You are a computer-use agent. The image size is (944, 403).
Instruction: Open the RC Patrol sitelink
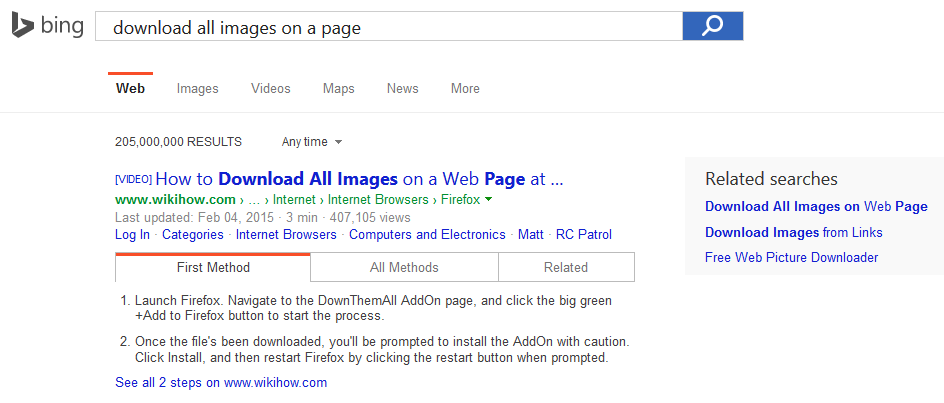pyautogui.click(x=584, y=235)
